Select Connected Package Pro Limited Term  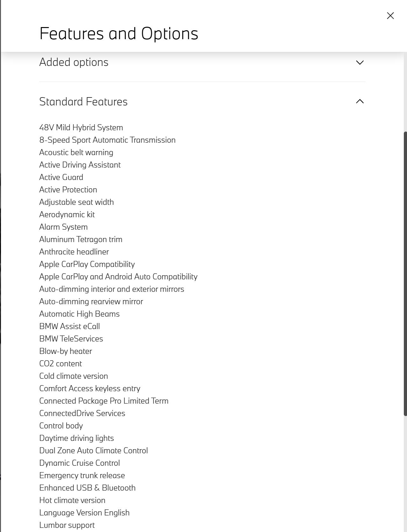click(104, 401)
